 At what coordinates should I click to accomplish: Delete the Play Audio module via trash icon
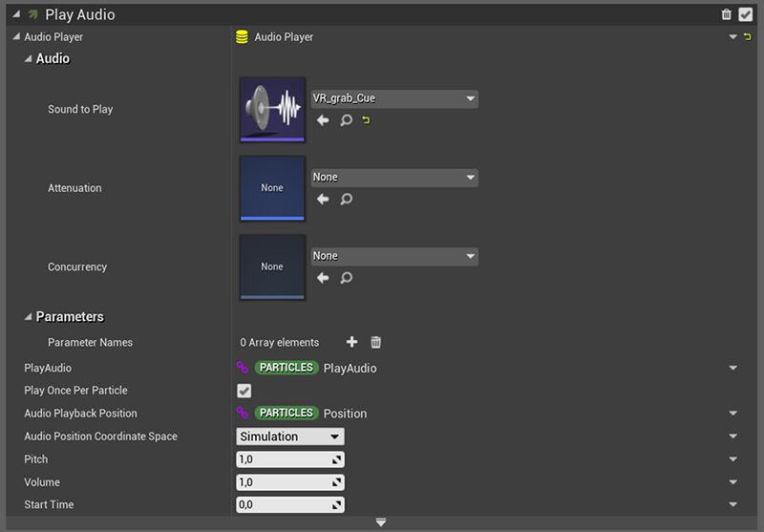(727, 14)
